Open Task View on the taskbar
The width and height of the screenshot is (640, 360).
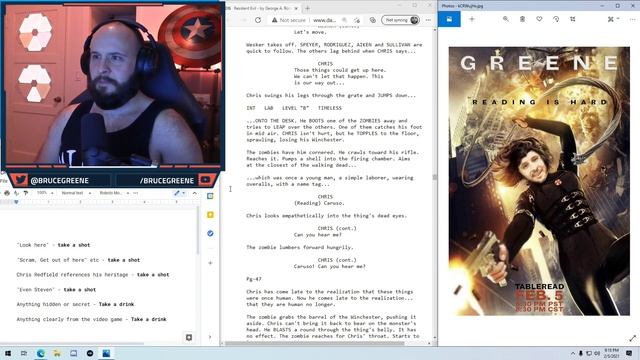pos(24,353)
